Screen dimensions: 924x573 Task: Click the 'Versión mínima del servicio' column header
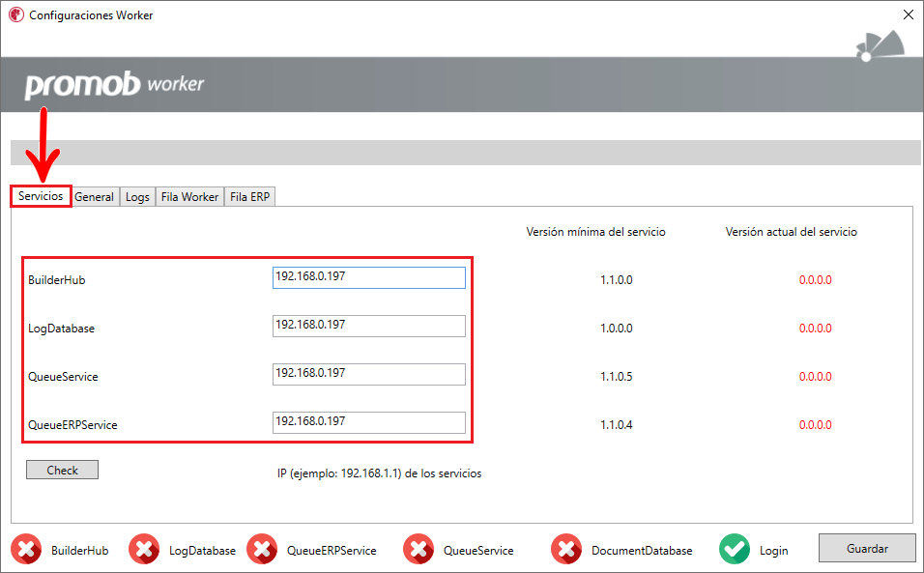(595, 232)
